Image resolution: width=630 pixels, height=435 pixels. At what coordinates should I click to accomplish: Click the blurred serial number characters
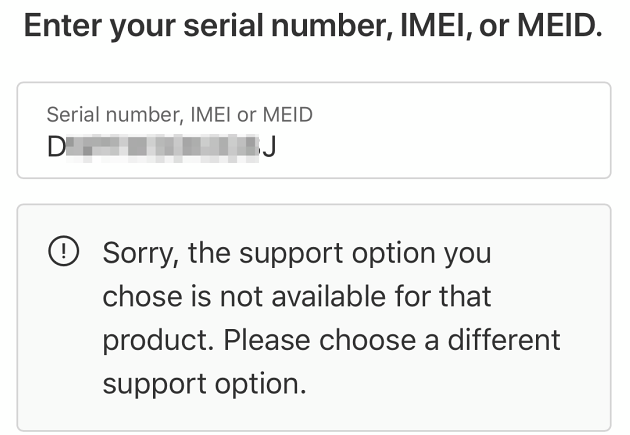158,147
